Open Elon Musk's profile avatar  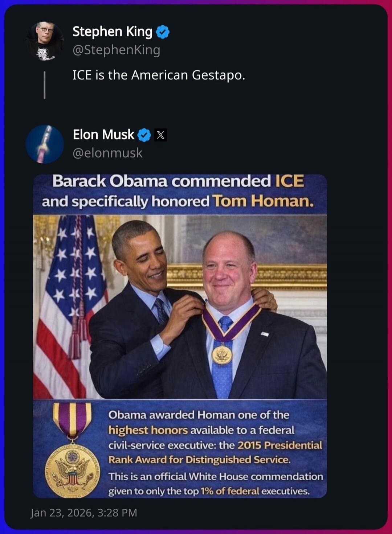tap(44, 144)
